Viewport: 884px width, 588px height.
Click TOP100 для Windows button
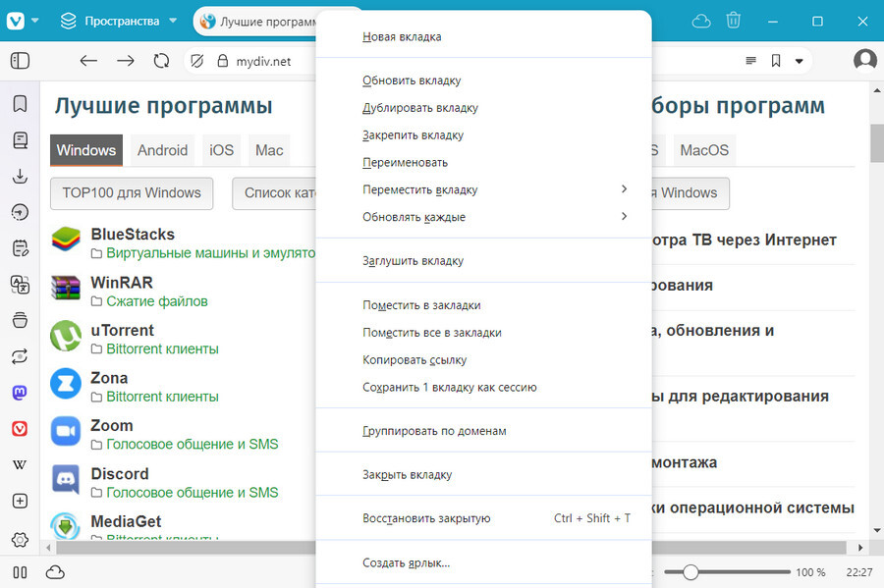click(132, 193)
